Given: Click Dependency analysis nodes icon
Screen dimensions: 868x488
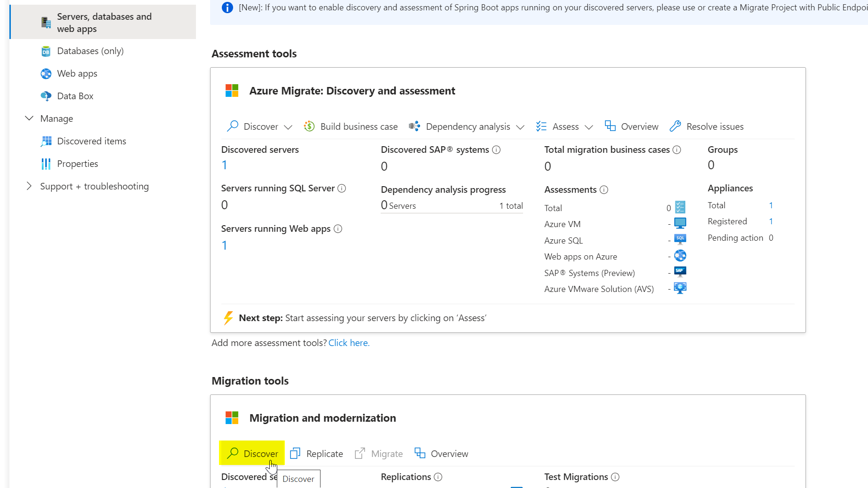Looking at the screenshot, I should (x=414, y=126).
